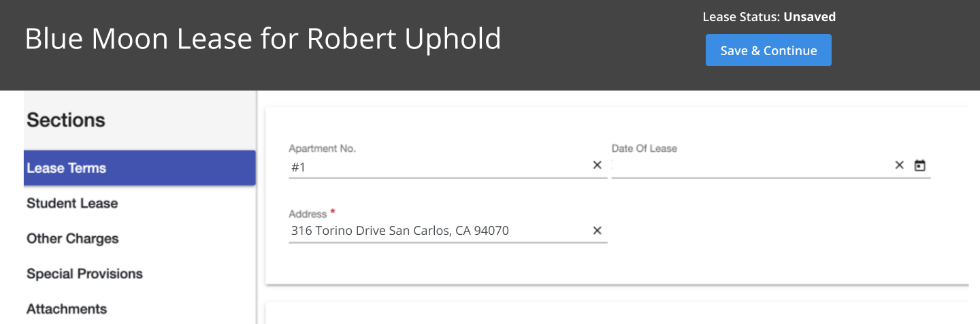This screenshot has height=324, width=980.
Task: Open the Other Charges section
Action: click(x=73, y=239)
